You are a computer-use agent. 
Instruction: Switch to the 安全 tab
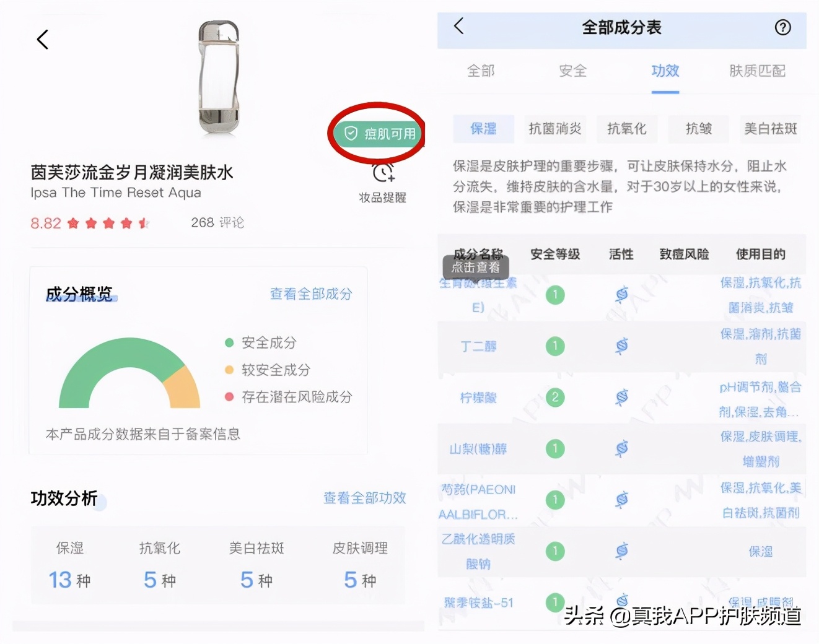pos(572,71)
